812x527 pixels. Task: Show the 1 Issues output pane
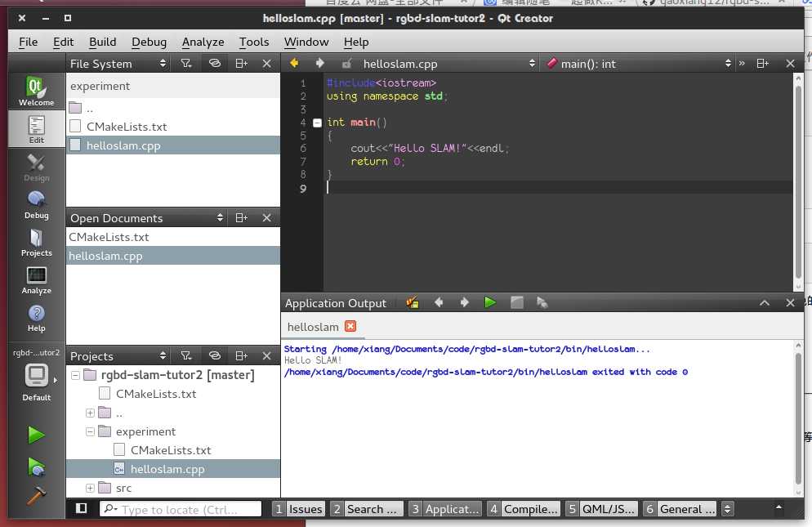pyautogui.click(x=299, y=509)
